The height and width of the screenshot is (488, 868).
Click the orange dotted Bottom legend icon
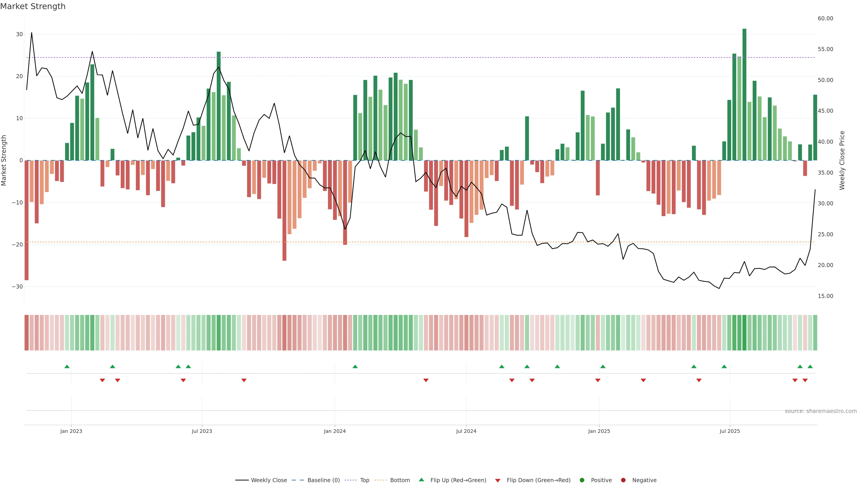[380, 480]
